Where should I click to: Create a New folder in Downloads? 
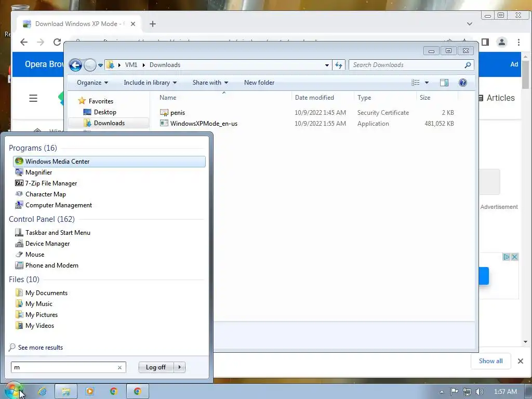[259, 83]
